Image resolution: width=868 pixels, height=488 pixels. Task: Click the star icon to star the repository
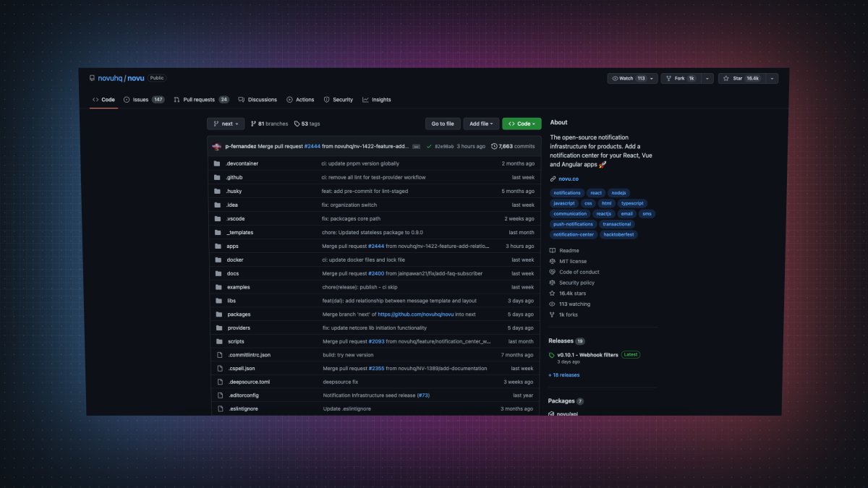pos(726,78)
